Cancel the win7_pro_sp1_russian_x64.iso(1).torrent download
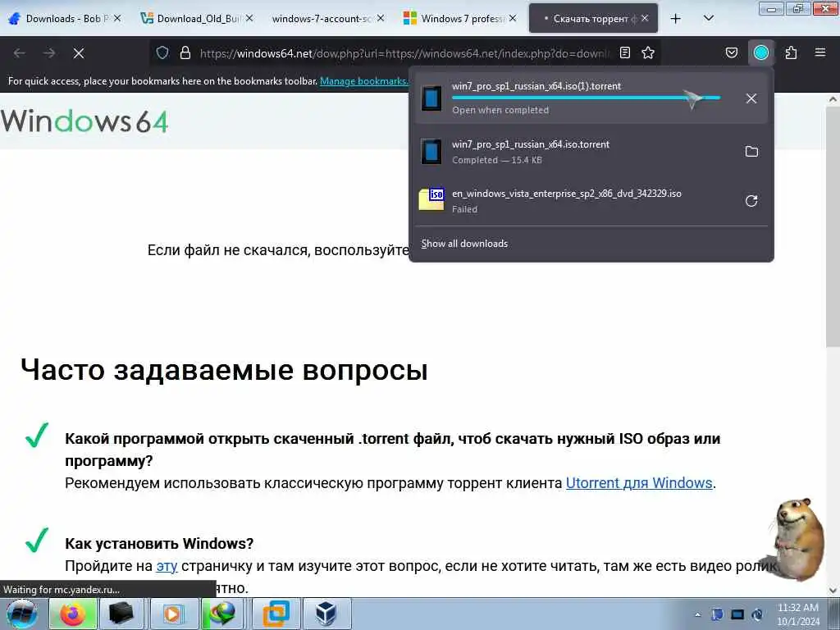 [751, 98]
